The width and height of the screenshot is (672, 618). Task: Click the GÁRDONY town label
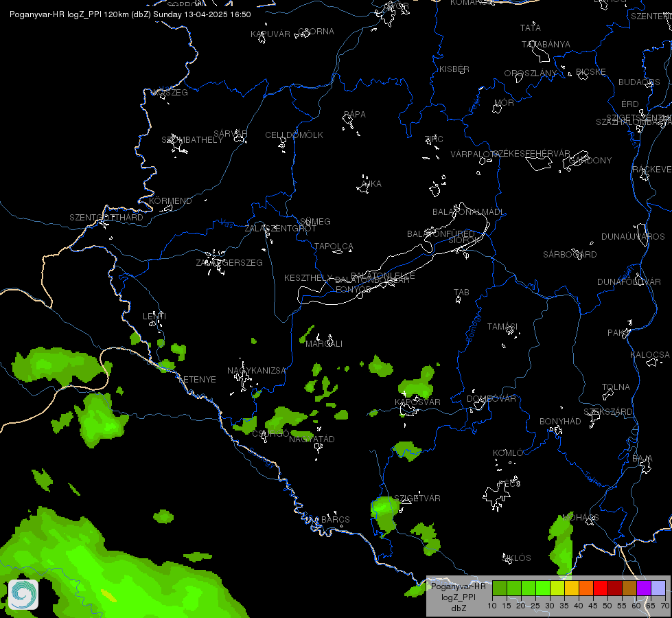pos(590,161)
